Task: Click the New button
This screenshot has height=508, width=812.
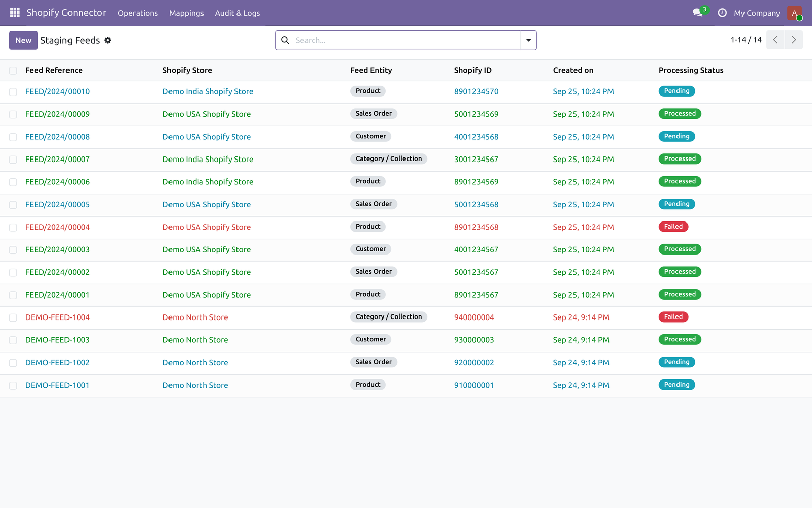Action: tap(23, 40)
